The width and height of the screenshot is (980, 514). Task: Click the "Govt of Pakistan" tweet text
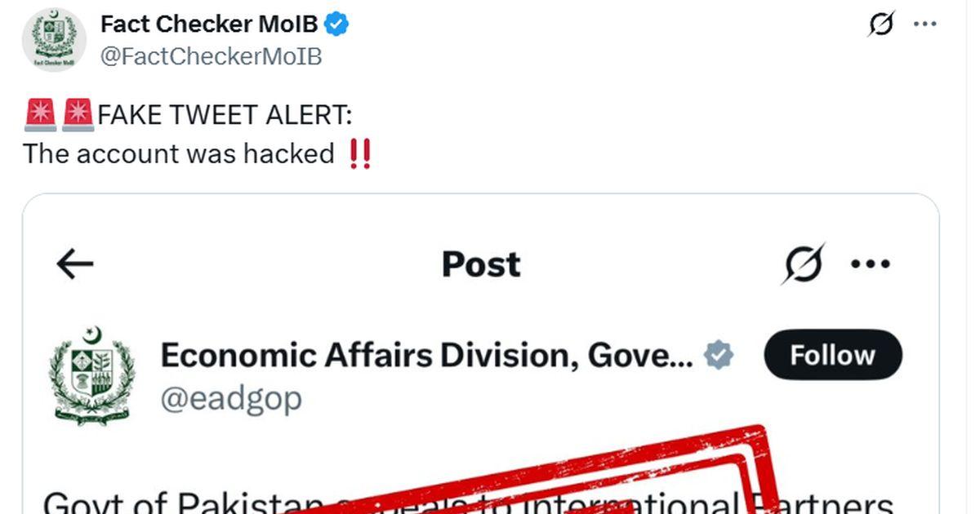click(x=163, y=502)
